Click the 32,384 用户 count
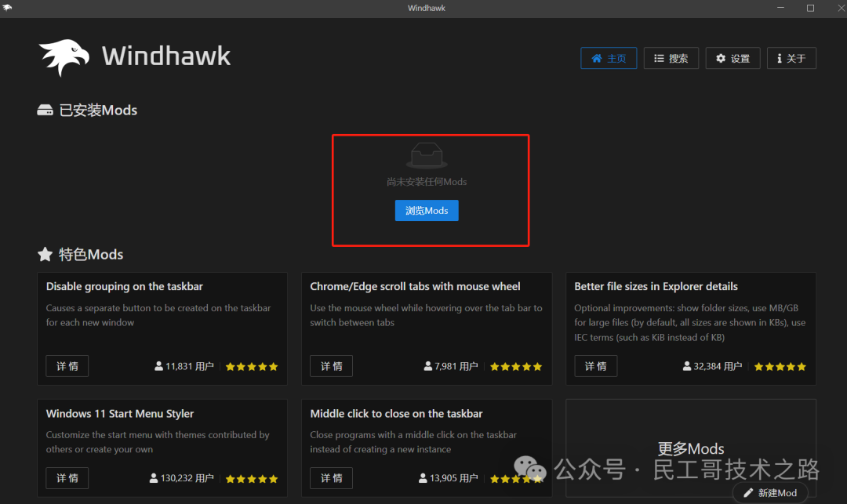The height and width of the screenshot is (504, 847). pos(718,366)
